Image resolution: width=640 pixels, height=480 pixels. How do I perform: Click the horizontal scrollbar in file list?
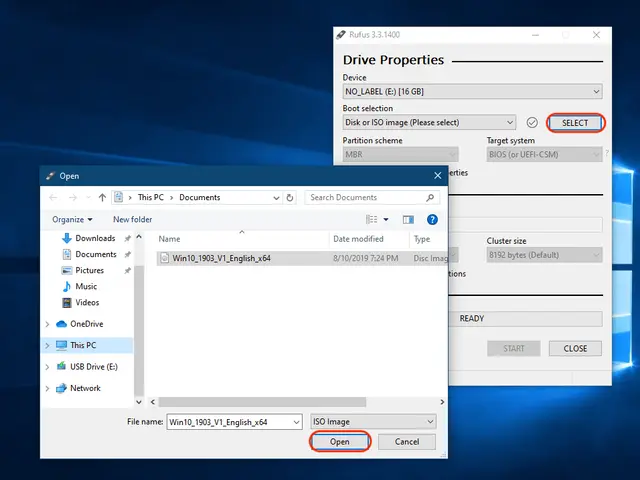(x=262, y=402)
